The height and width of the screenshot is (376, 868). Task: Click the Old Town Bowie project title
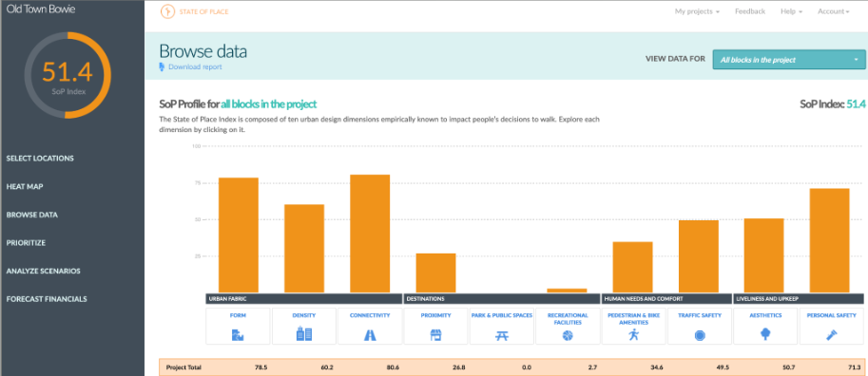(x=42, y=9)
